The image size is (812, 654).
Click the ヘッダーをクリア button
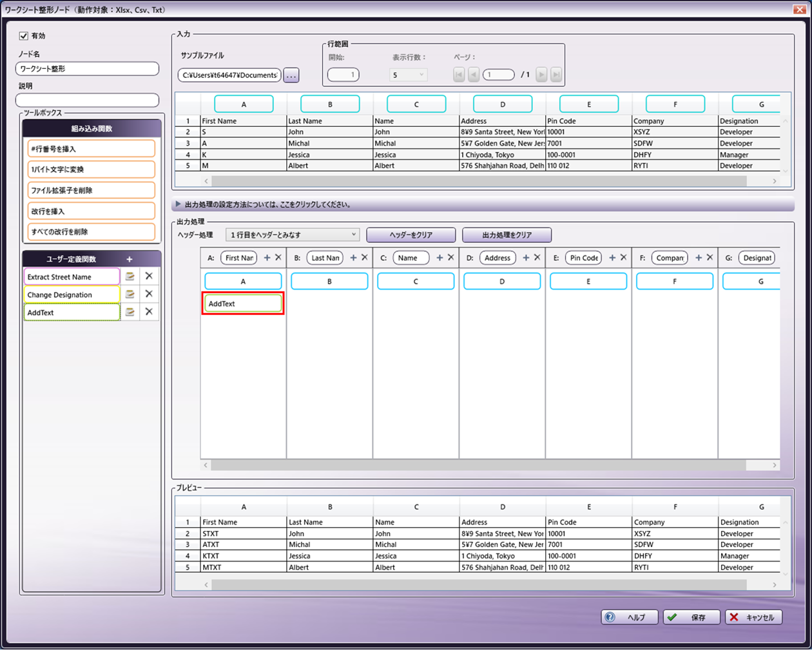click(411, 235)
